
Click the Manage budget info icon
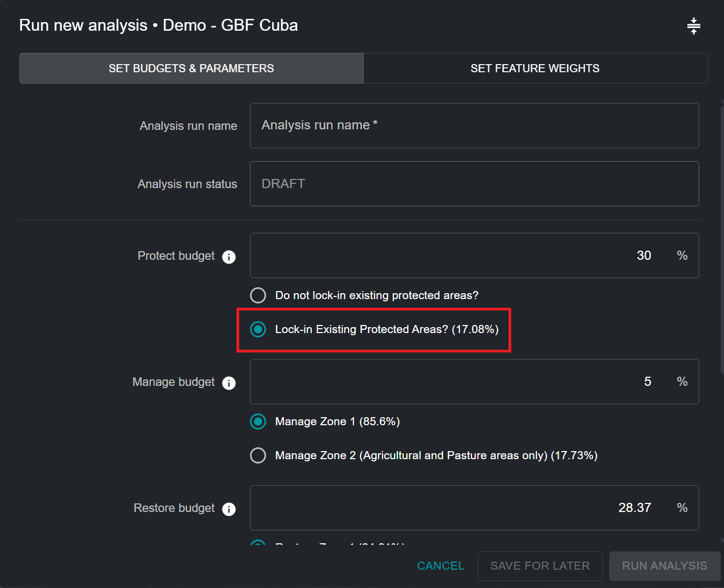(x=229, y=383)
